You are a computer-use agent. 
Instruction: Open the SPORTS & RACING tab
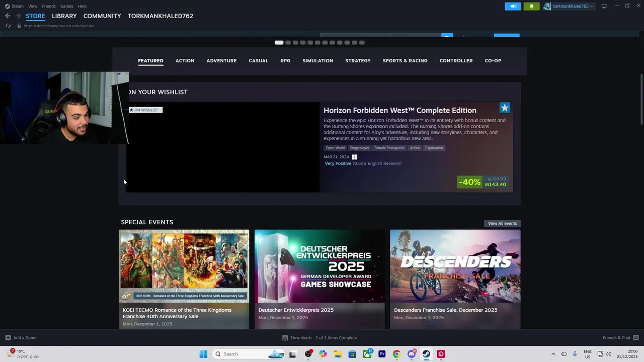point(405,61)
